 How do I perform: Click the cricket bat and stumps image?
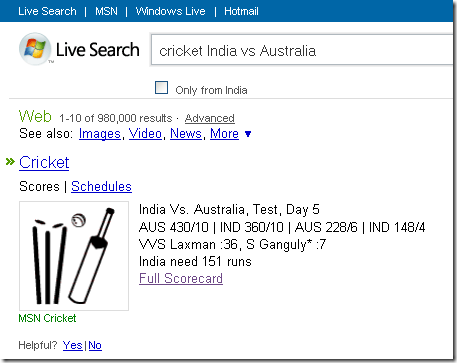coord(74,256)
